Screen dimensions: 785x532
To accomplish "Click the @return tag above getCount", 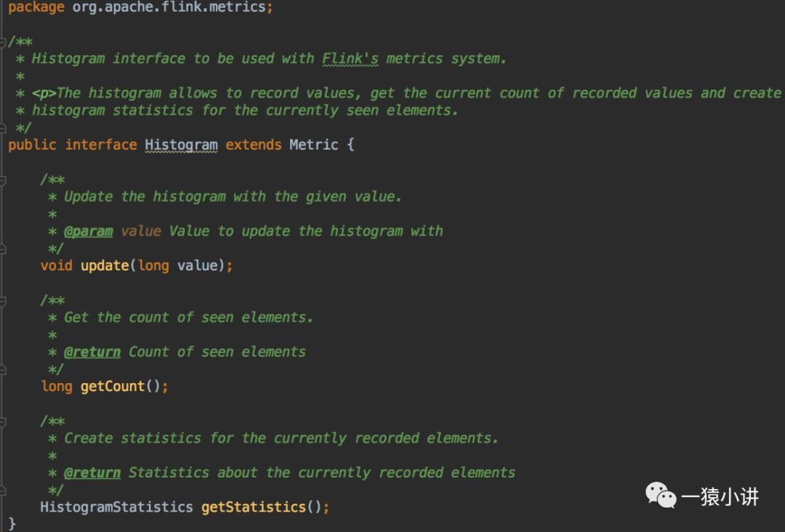I will pos(92,352).
